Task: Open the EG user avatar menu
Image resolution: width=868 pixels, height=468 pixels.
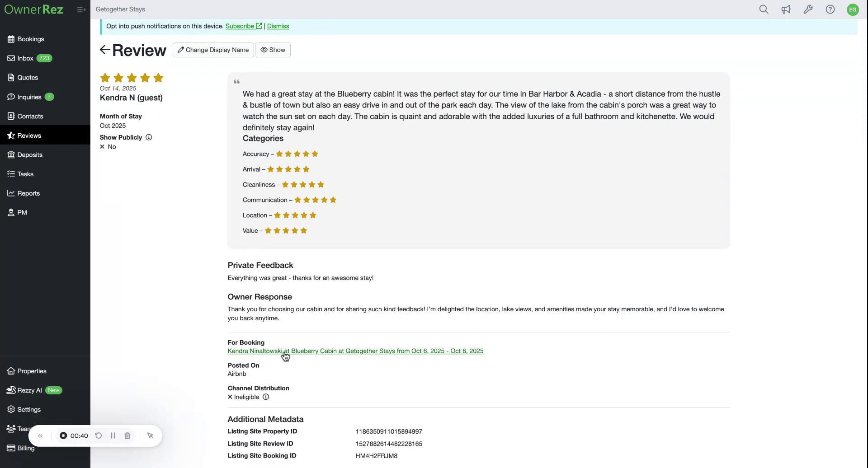Action: click(x=853, y=9)
